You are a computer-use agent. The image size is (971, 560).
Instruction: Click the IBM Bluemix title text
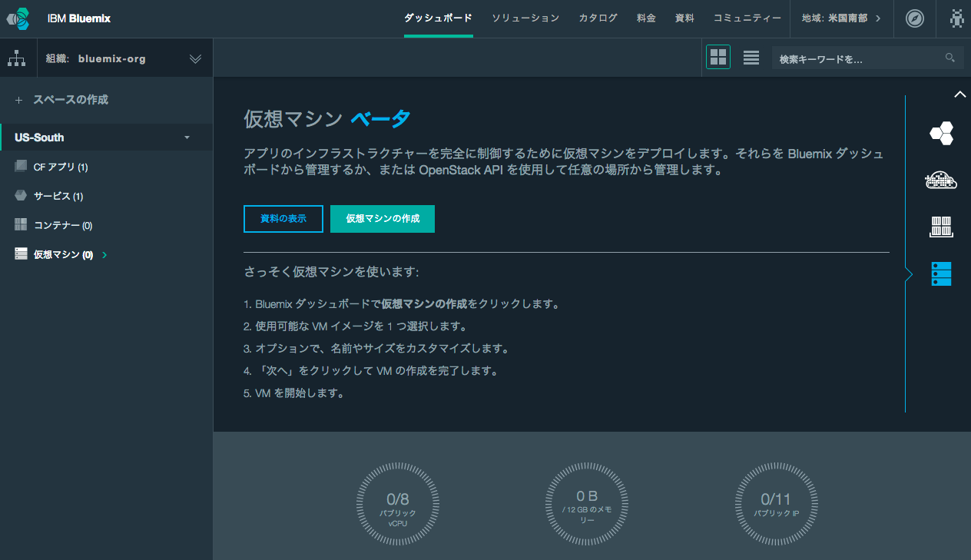(79, 18)
